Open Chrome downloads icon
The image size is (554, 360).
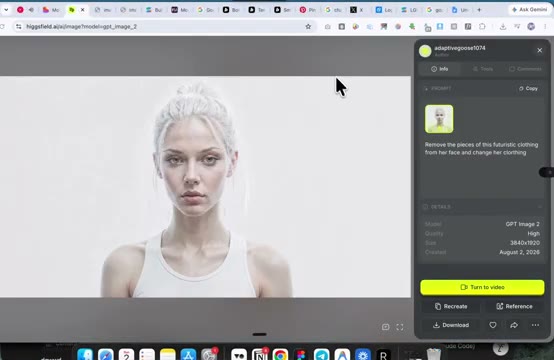pos(503,26)
